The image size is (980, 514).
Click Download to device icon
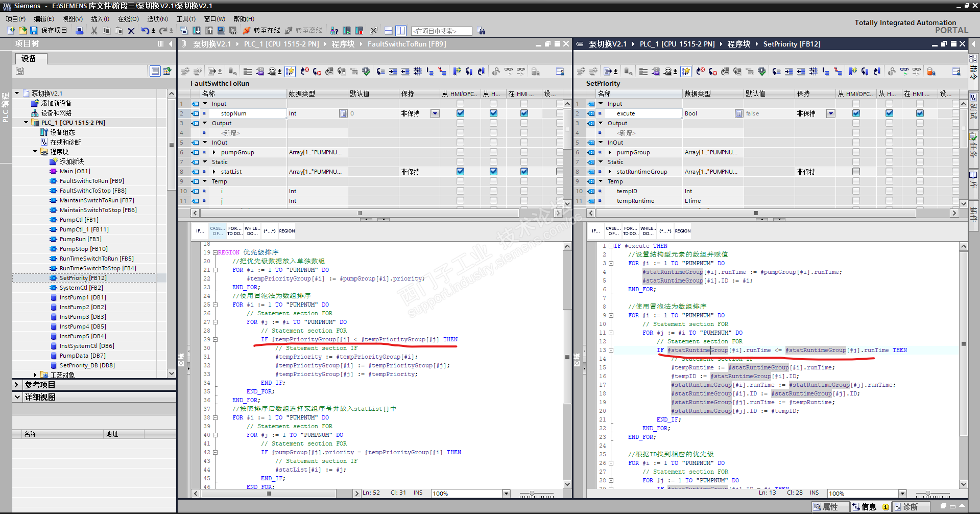(x=197, y=31)
